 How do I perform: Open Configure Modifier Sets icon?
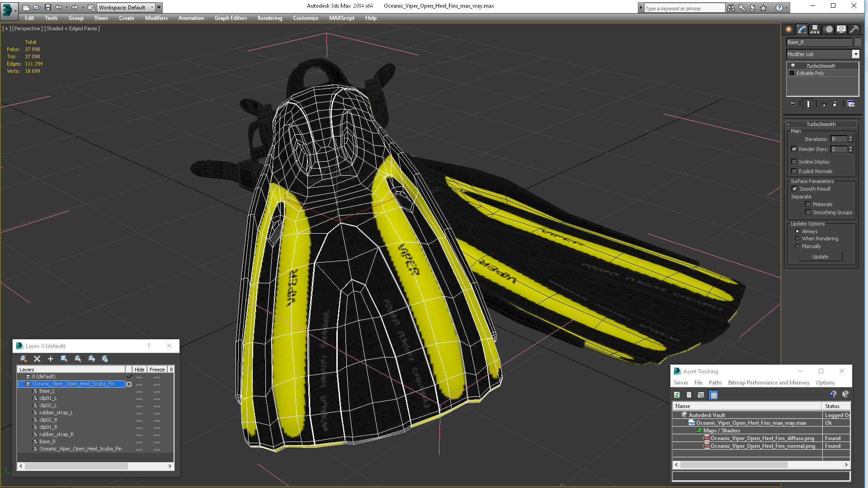(x=851, y=104)
